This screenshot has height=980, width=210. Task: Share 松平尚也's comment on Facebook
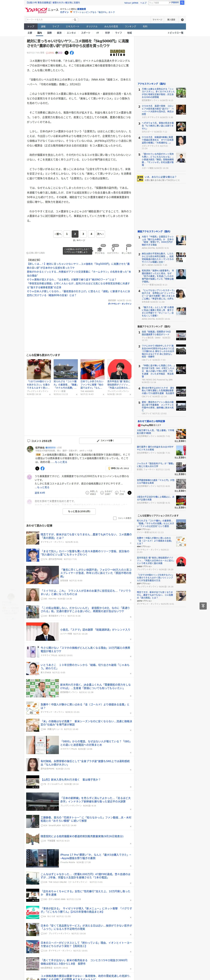pos(42,468)
